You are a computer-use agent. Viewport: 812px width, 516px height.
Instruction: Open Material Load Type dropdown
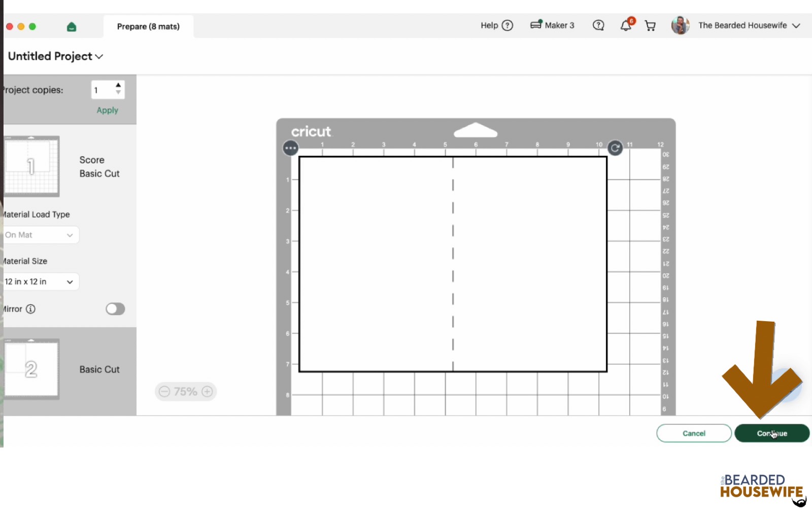(41, 235)
